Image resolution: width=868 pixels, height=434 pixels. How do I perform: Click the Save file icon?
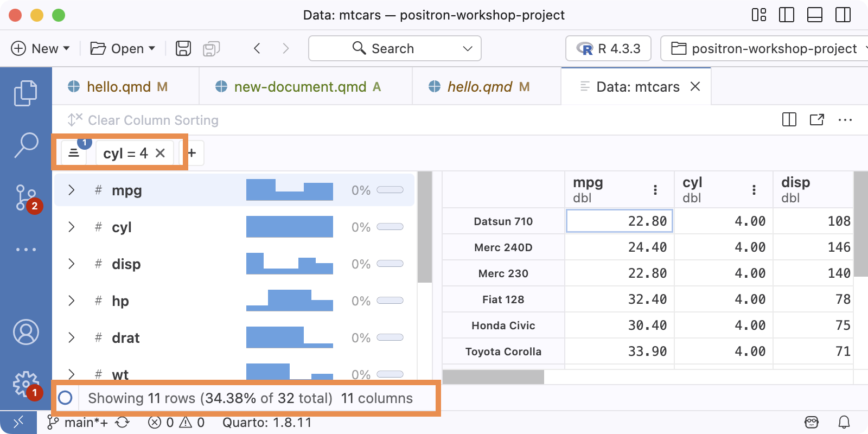pos(183,48)
